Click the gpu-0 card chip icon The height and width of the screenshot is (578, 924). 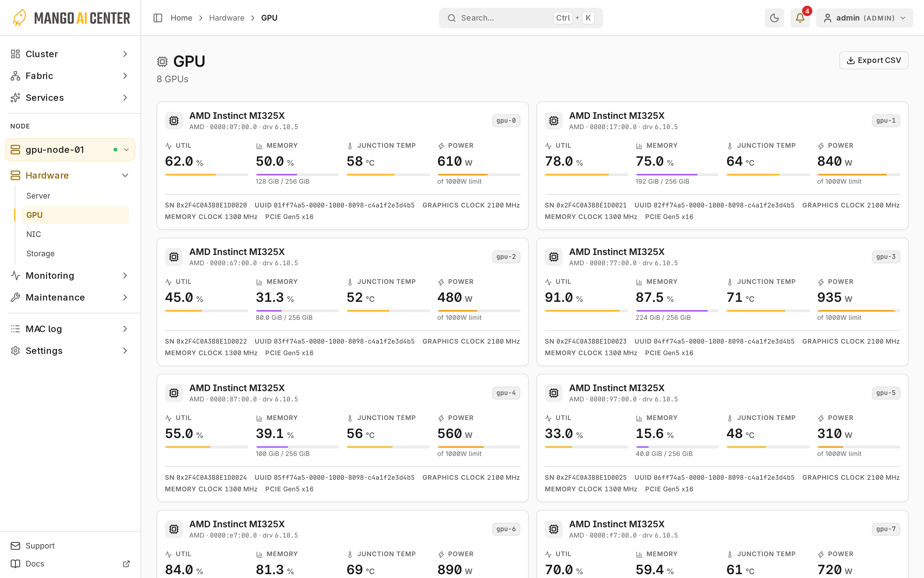point(174,121)
